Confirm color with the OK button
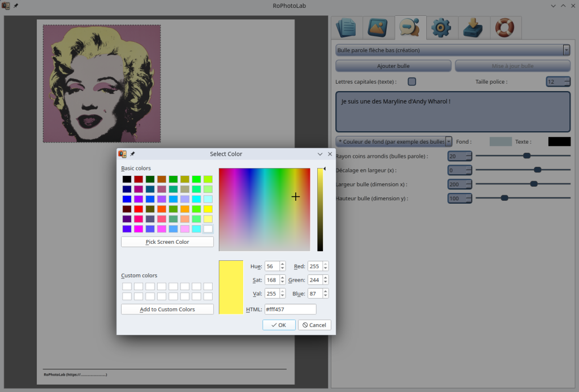579x392 pixels. [279, 325]
